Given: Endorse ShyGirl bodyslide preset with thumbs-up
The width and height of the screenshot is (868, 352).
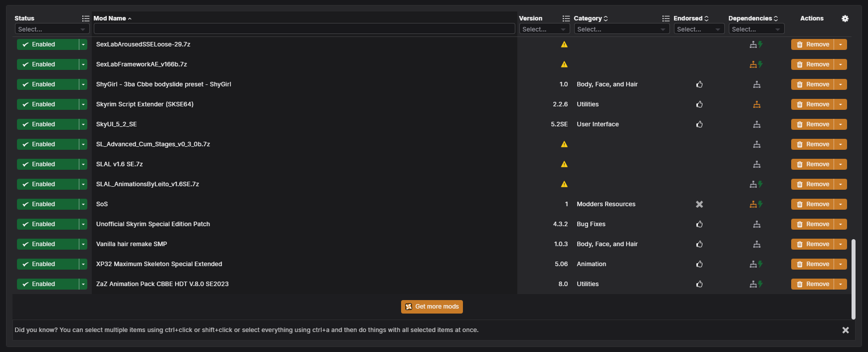Looking at the screenshot, I should (699, 84).
